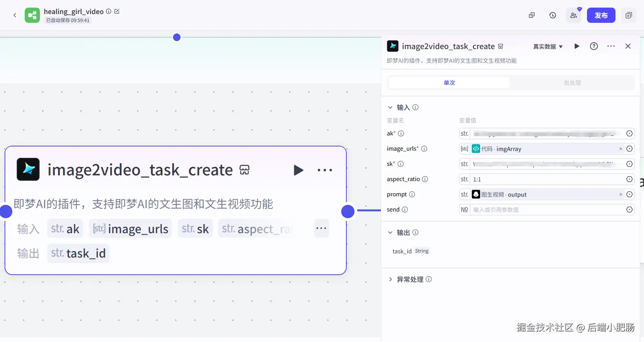The width and height of the screenshot is (644, 342).
Task: Run the node from the panel header
Action: pyautogui.click(x=577, y=46)
